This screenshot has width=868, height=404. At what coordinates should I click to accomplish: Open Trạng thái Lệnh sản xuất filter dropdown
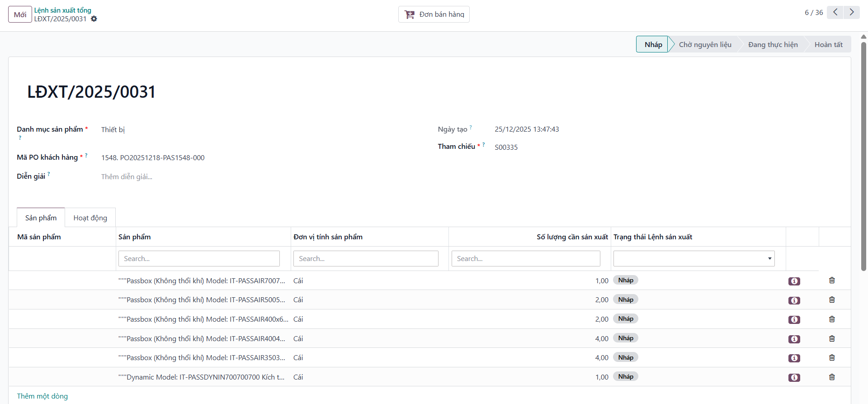[x=694, y=258]
